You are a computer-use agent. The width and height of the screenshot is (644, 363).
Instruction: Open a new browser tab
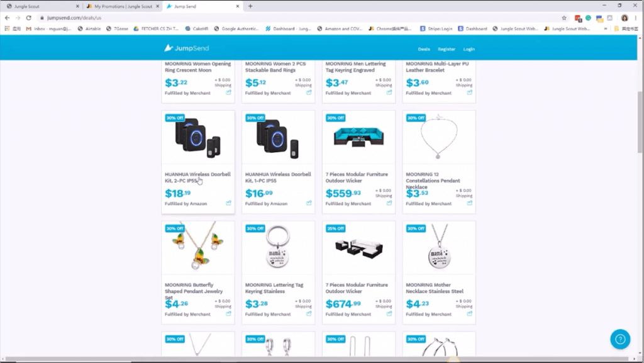pyautogui.click(x=250, y=6)
